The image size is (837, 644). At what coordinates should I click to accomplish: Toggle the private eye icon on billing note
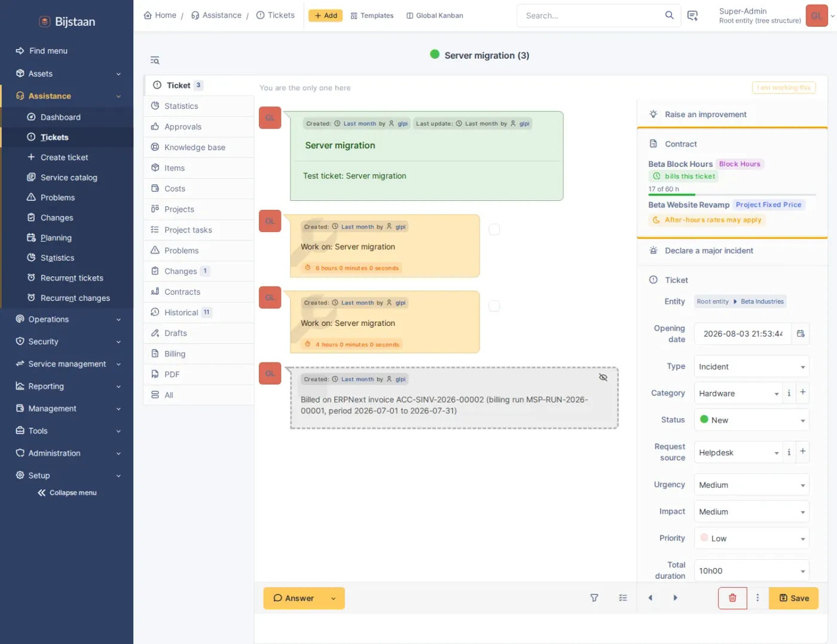click(603, 377)
